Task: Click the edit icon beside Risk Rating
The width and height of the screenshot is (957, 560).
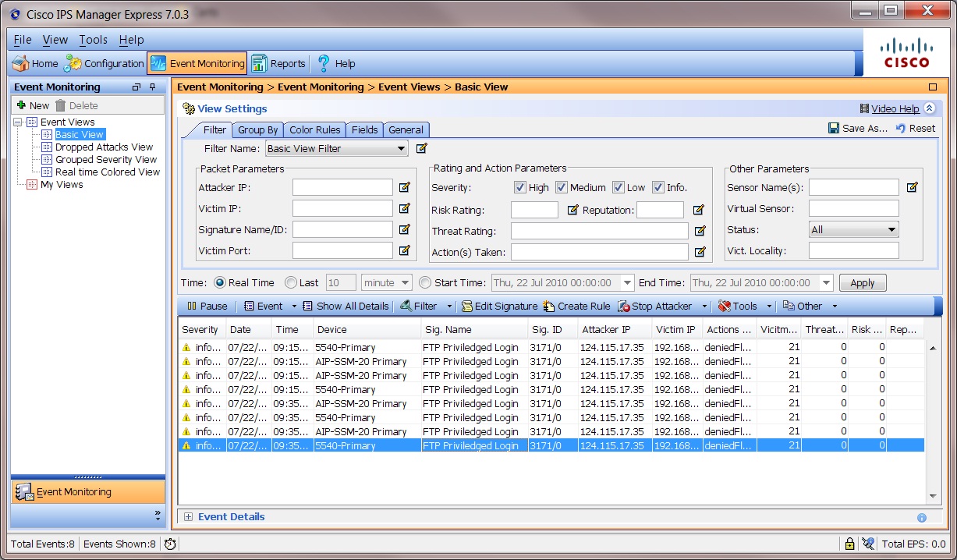Action: [x=573, y=210]
